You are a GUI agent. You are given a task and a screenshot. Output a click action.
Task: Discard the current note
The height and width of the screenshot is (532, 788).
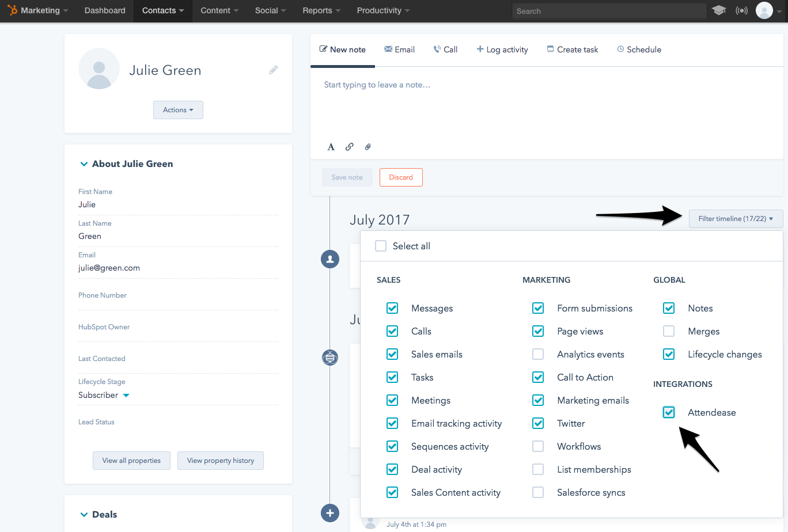pyautogui.click(x=401, y=177)
